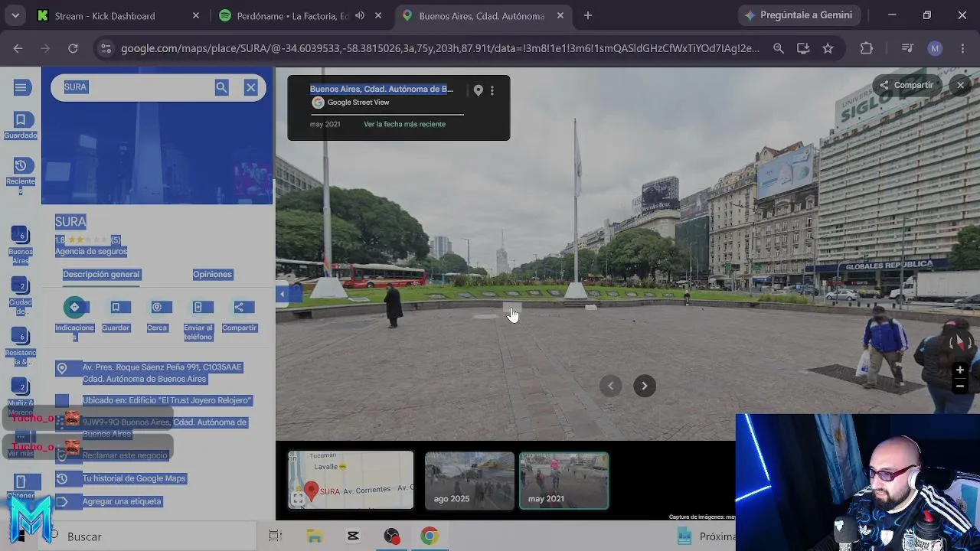
Task: Zoom in on the Street View
Action: pos(959,370)
